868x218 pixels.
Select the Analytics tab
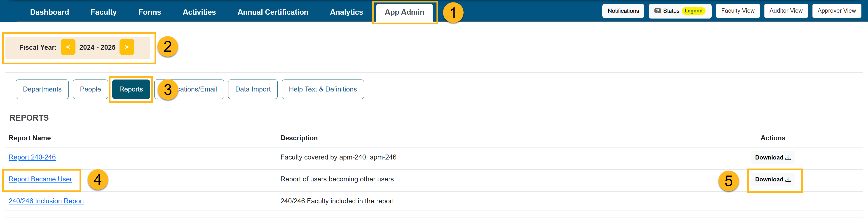346,12
